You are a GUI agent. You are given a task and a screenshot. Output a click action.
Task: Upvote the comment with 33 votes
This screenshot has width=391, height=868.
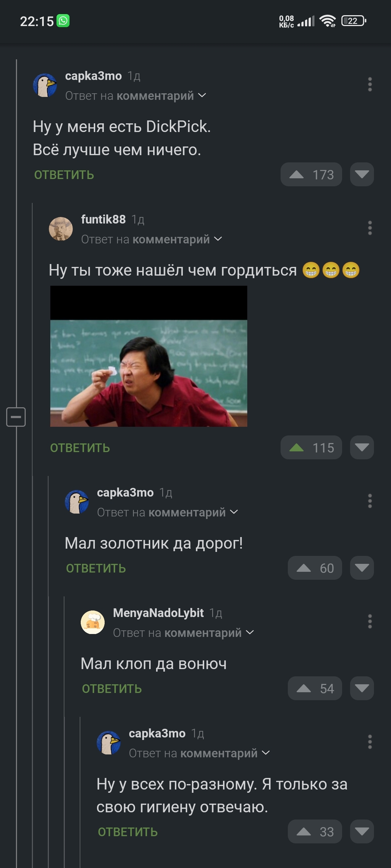[x=315, y=832]
